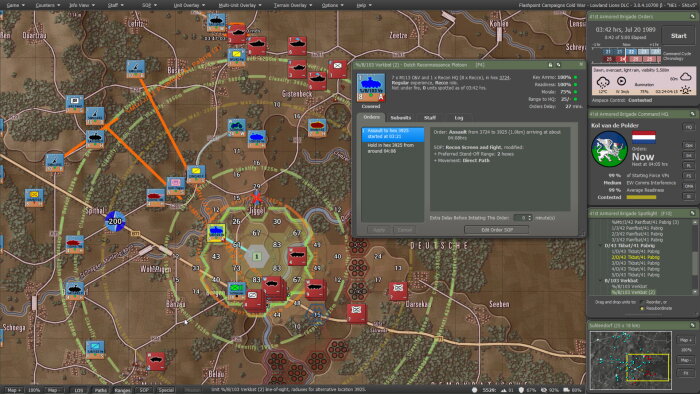Open the SOP dropdown menu
The image size is (700, 394).
[x=149, y=5]
